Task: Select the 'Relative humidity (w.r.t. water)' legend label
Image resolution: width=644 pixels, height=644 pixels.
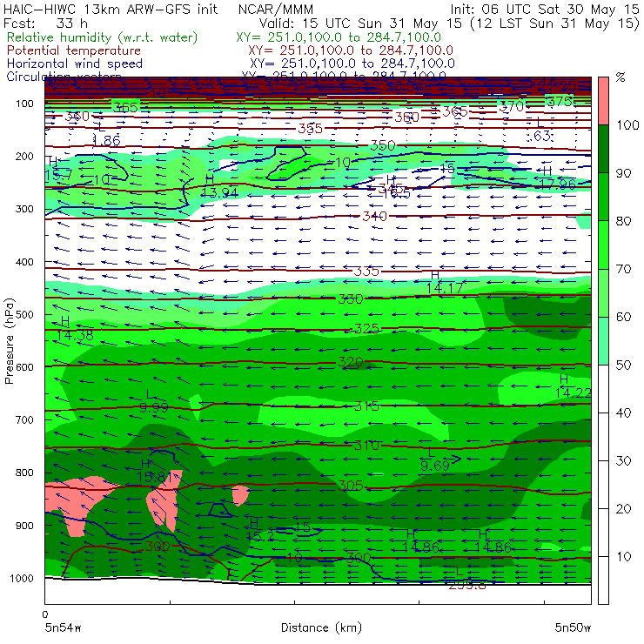Action: point(103,37)
